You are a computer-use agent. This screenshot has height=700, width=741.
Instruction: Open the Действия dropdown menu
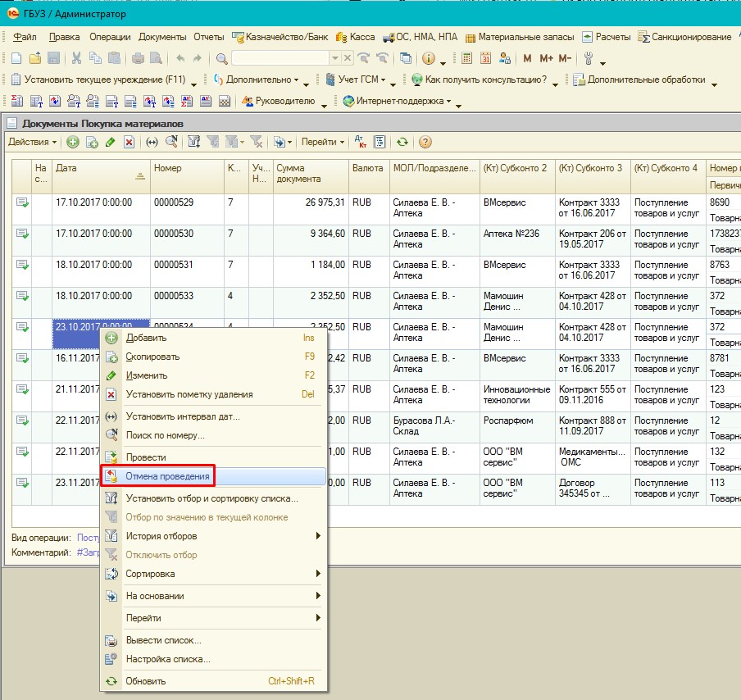(32, 142)
